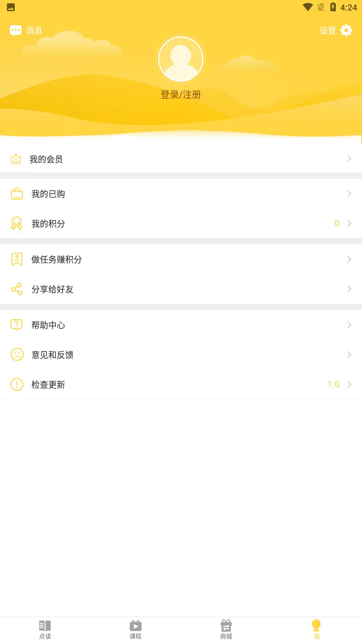Viewport: 362px width, 644px height.
Task: Switch to the 课程 tab
Action: 136,630
